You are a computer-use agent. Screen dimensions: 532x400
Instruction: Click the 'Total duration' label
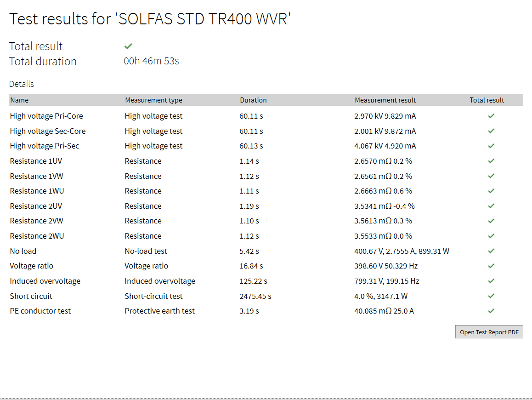click(43, 62)
